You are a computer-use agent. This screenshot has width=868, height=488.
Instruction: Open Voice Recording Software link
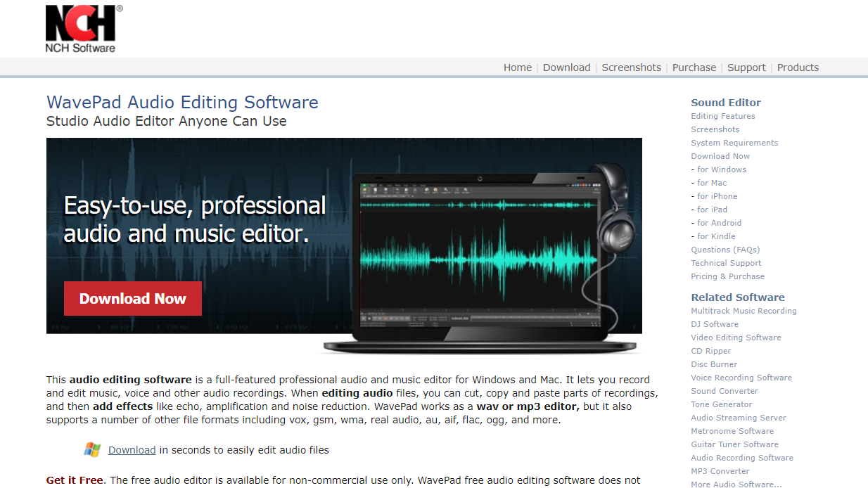741,378
